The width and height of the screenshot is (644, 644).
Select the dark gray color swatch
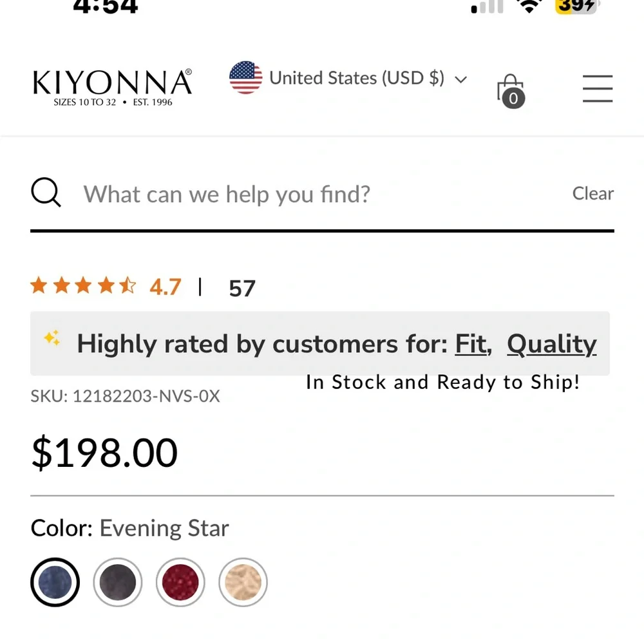click(118, 582)
